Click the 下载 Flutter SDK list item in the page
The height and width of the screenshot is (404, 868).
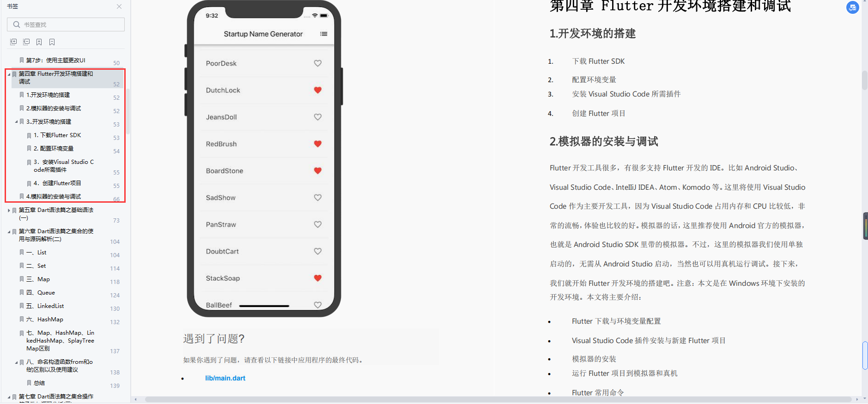[598, 61]
